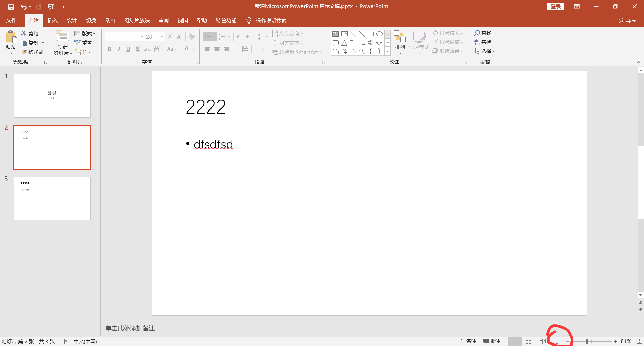Open Select (选择) dropdown
The width and height of the screenshot is (644, 346).
click(485, 51)
